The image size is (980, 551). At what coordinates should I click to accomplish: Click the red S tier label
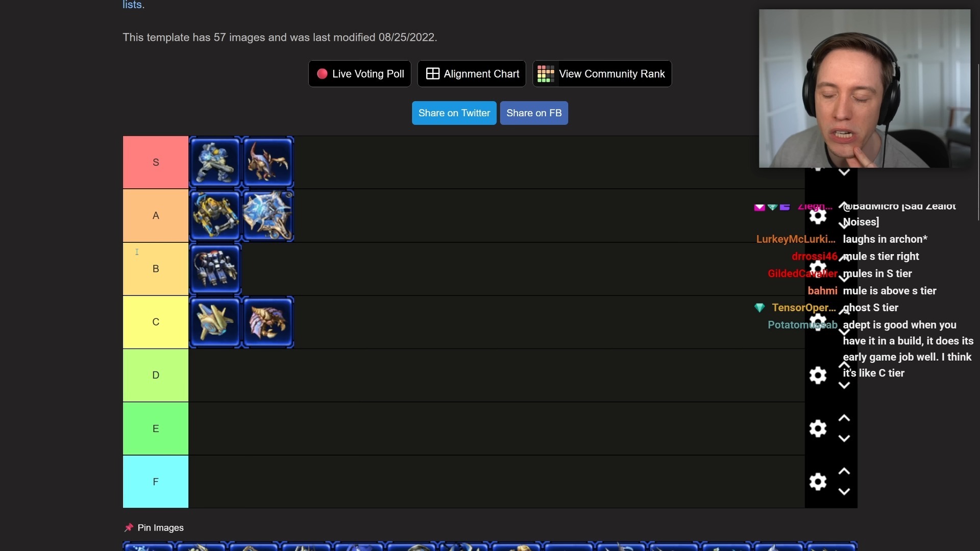pyautogui.click(x=156, y=162)
